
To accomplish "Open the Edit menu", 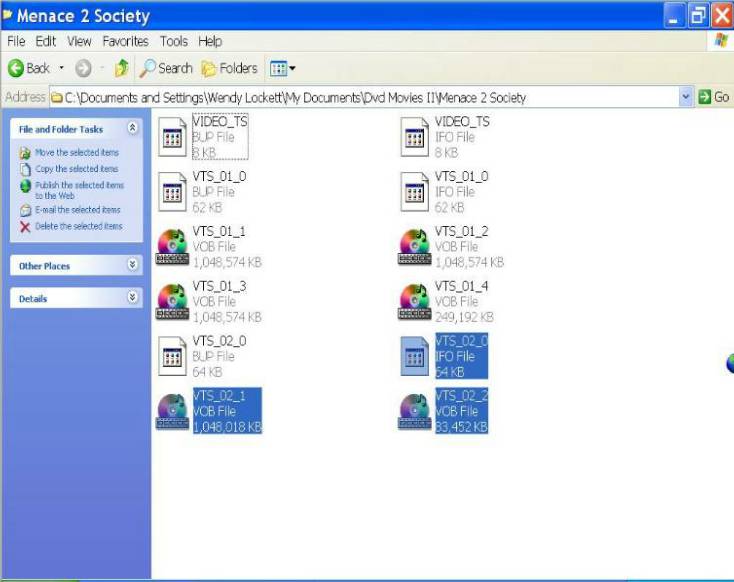I will [46, 42].
